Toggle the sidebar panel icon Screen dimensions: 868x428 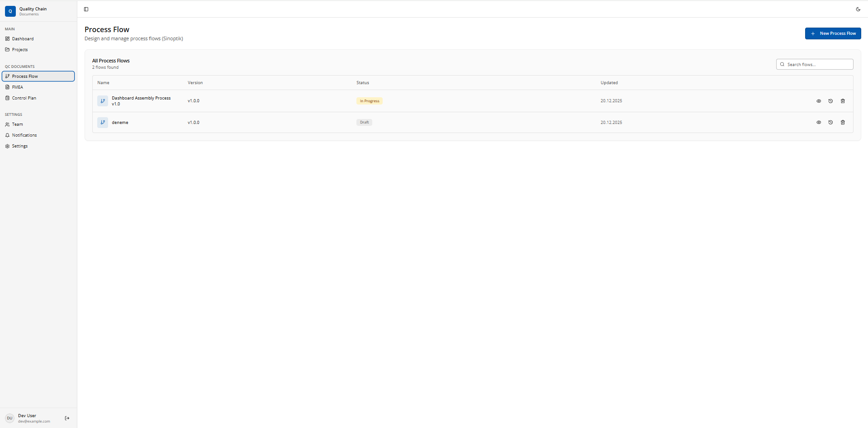point(86,9)
